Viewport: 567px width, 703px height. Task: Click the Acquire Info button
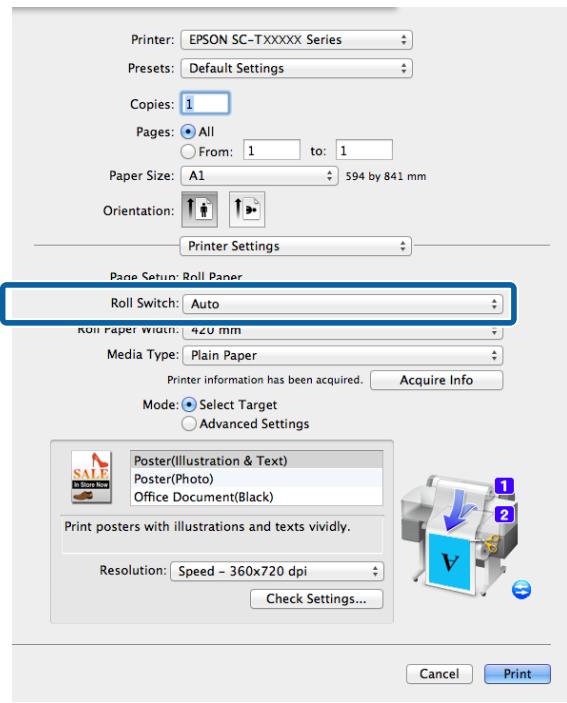pyautogui.click(x=437, y=380)
